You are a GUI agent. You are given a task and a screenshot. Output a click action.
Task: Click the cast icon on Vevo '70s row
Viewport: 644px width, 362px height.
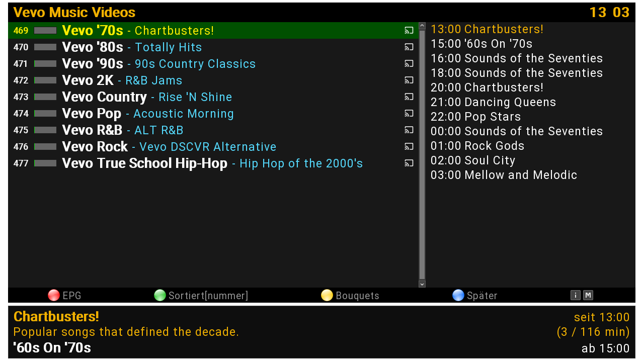(409, 31)
